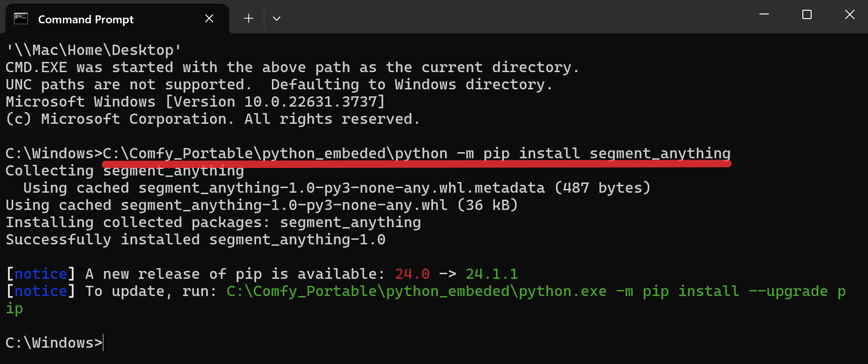This screenshot has height=364, width=868.
Task: Click the empty title bar area
Action: 512,17
